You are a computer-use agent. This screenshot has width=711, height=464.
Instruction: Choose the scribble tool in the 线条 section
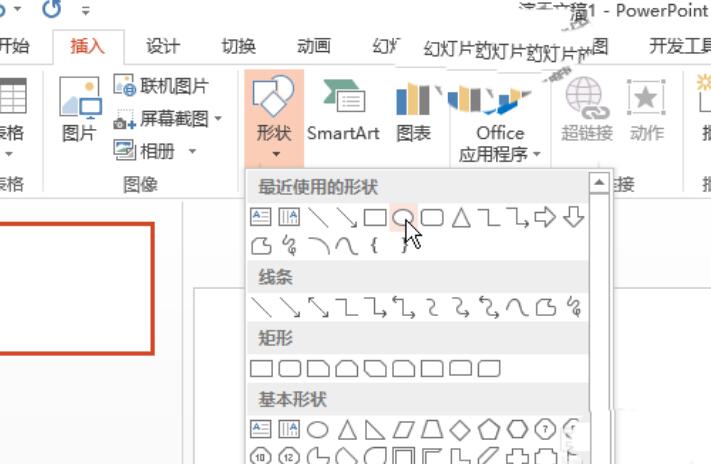coord(575,307)
